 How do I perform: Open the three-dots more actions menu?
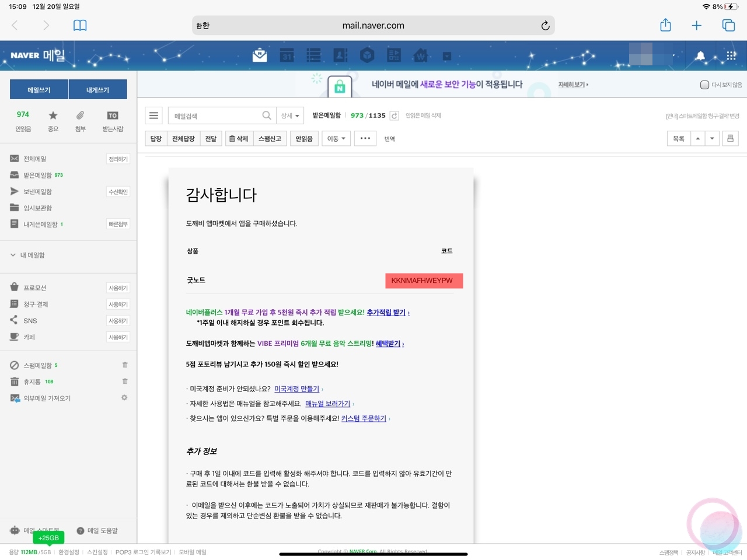(x=365, y=139)
